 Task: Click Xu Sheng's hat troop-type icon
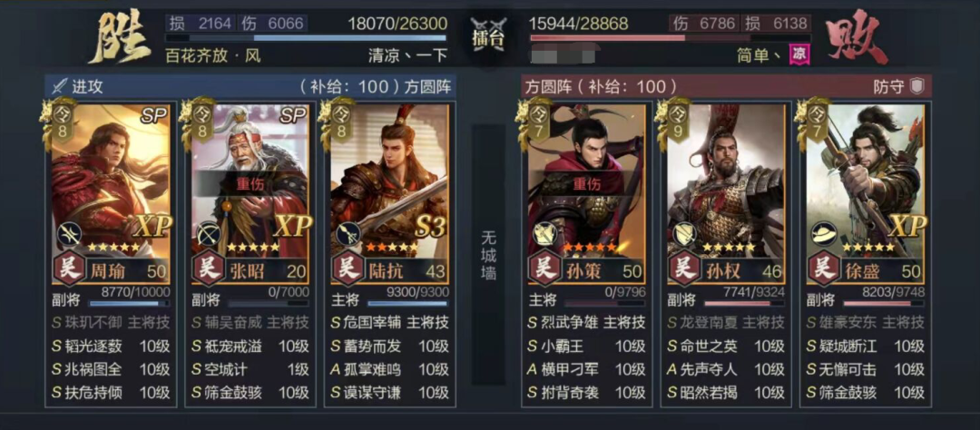824,234
